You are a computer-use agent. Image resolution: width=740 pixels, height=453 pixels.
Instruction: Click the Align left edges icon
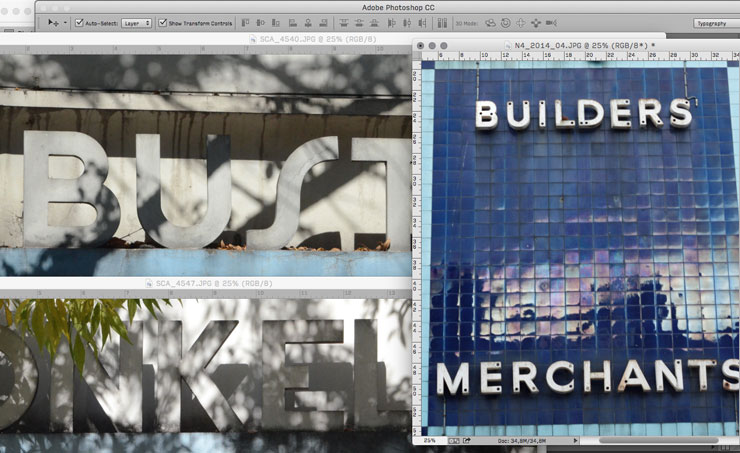[x=288, y=22]
